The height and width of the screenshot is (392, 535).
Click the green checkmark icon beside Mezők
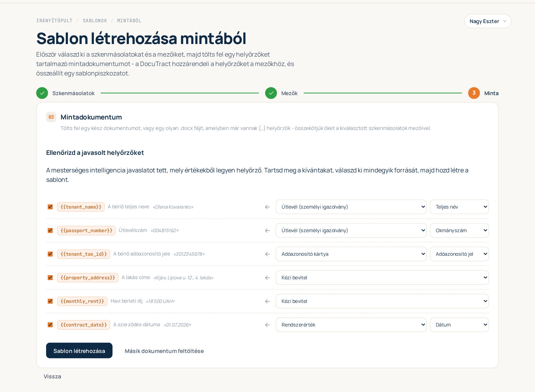pyautogui.click(x=271, y=93)
